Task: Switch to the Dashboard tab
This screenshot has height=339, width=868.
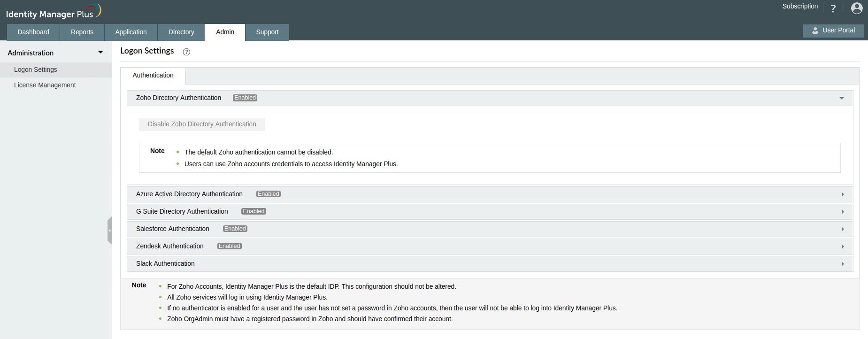Action: coord(33,32)
